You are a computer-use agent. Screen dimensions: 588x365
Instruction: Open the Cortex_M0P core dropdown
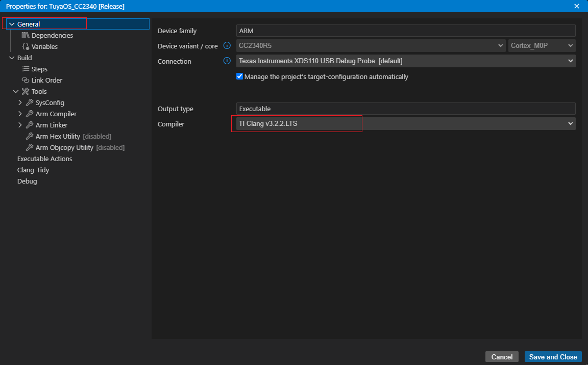pyautogui.click(x=542, y=46)
